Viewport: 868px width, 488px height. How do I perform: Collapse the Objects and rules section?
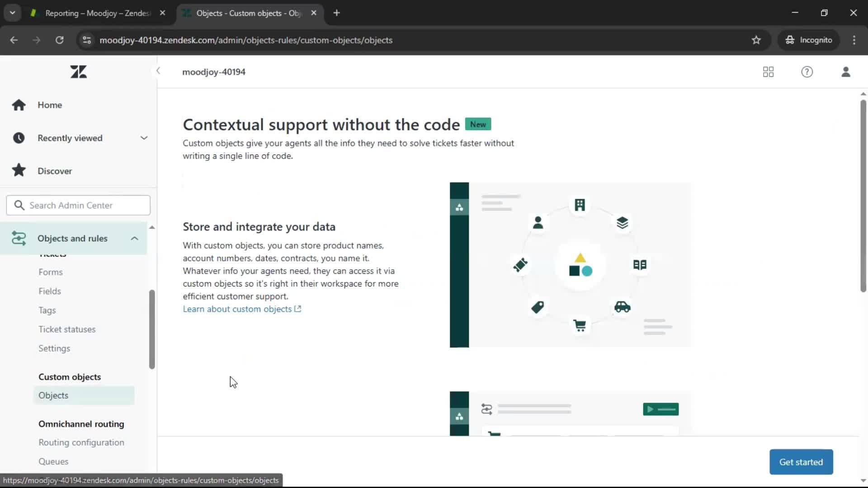point(134,238)
